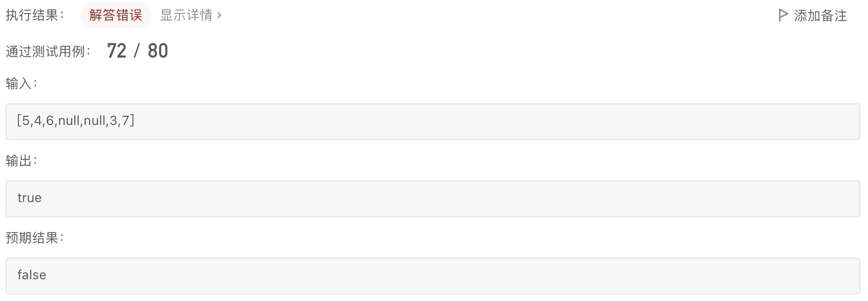
Task: Open the 显示详情 details link
Action: [x=186, y=15]
